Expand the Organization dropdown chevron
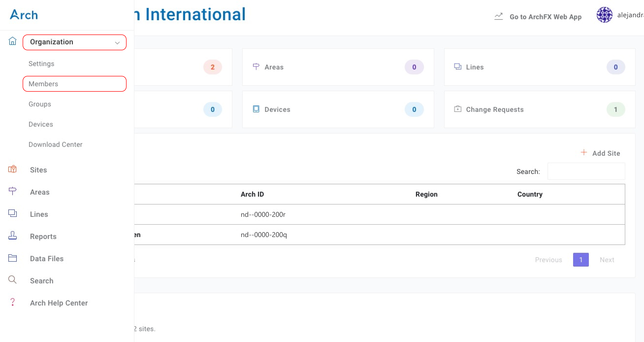The width and height of the screenshot is (644, 342). 117,43
